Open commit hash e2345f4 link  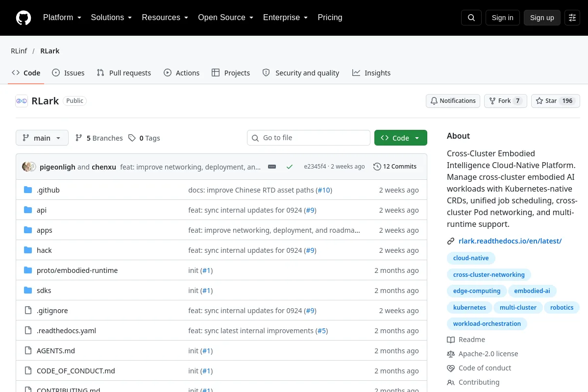coord(315,167)
